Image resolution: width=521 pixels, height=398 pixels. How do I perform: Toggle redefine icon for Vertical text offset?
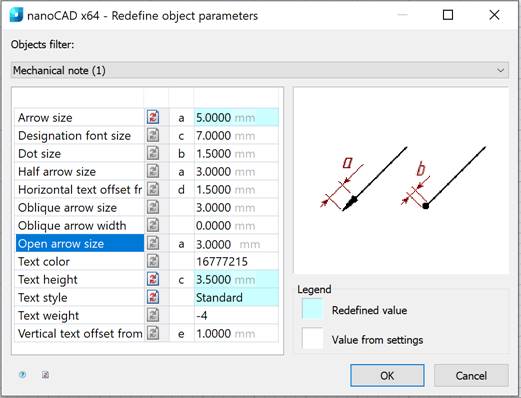click(153, 333)
